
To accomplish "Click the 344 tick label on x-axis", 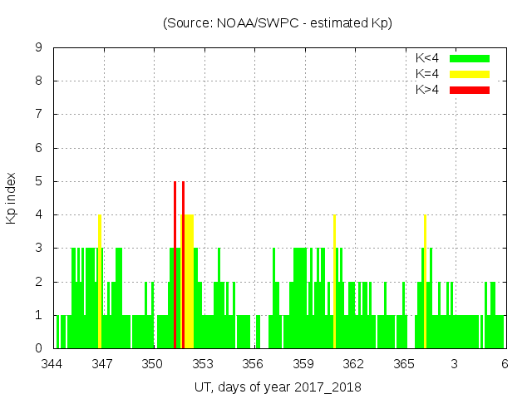I will pos(52,364).
